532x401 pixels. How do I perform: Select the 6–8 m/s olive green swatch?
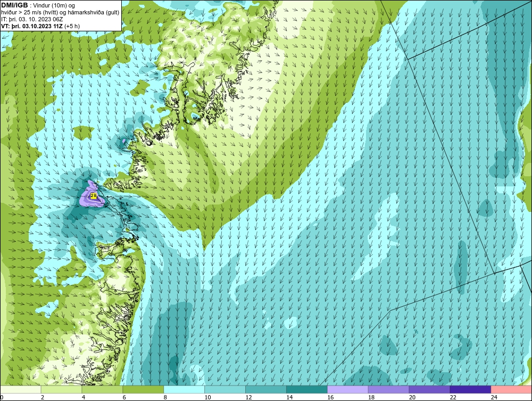(x=143, y=389)
